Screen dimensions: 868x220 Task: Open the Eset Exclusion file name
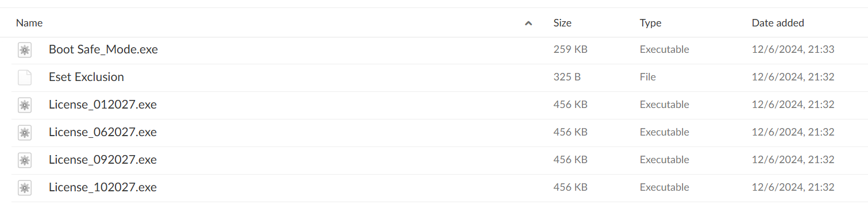86,77
